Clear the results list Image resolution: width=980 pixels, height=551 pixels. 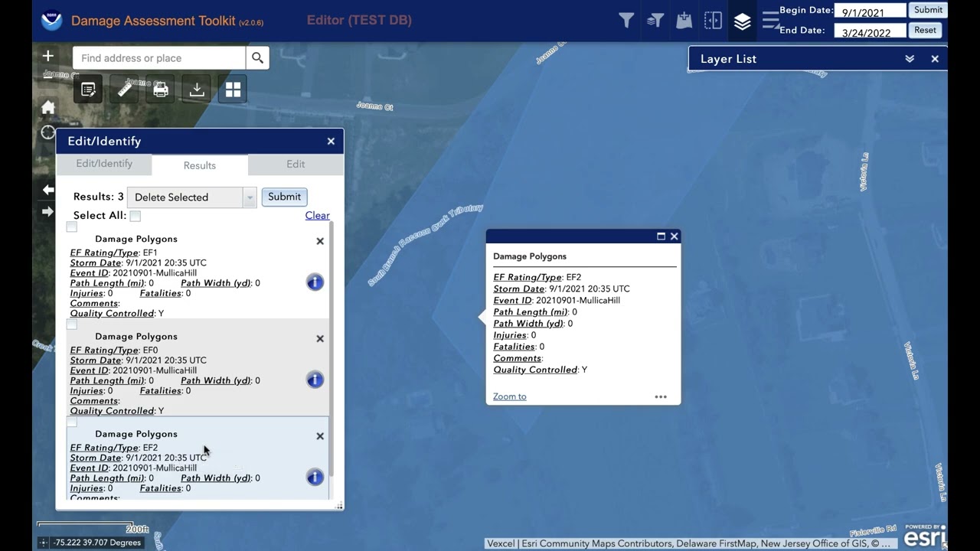(317, 216)
